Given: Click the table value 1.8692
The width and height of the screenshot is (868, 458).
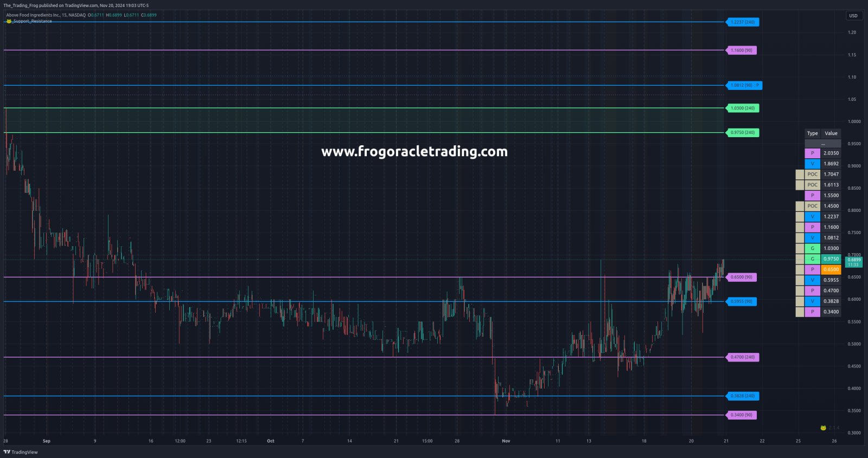Looking at the screenshot, I should [831, 164].
